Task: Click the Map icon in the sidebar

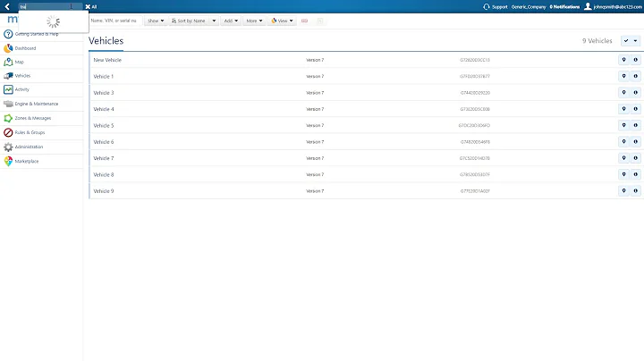Action: [8, 62]
